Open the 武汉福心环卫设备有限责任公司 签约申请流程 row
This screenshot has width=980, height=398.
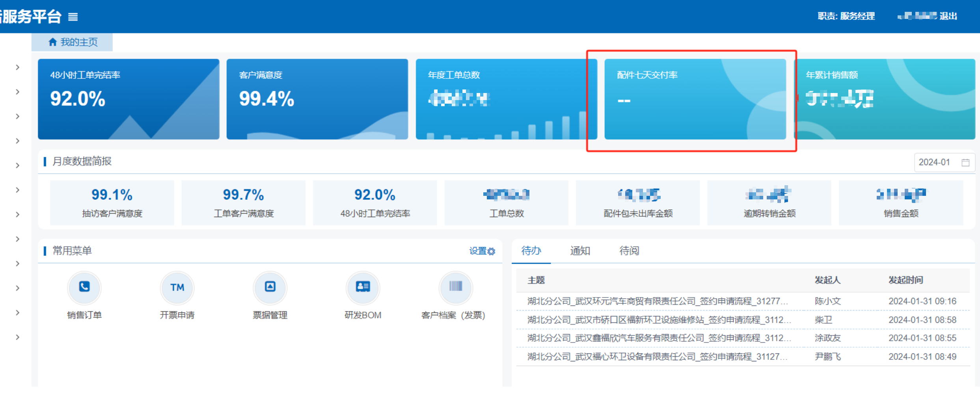743,357
